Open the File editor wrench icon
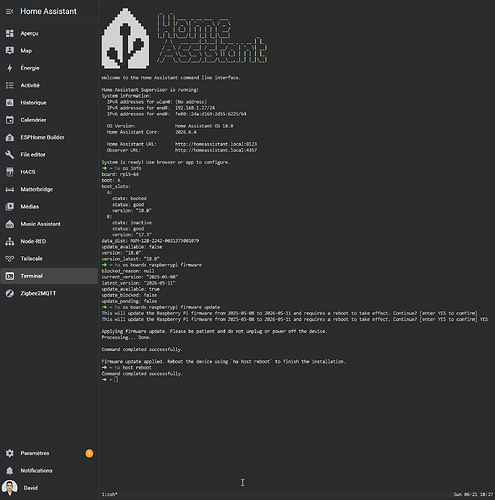495x500 pixels. [x=10, y=155]
